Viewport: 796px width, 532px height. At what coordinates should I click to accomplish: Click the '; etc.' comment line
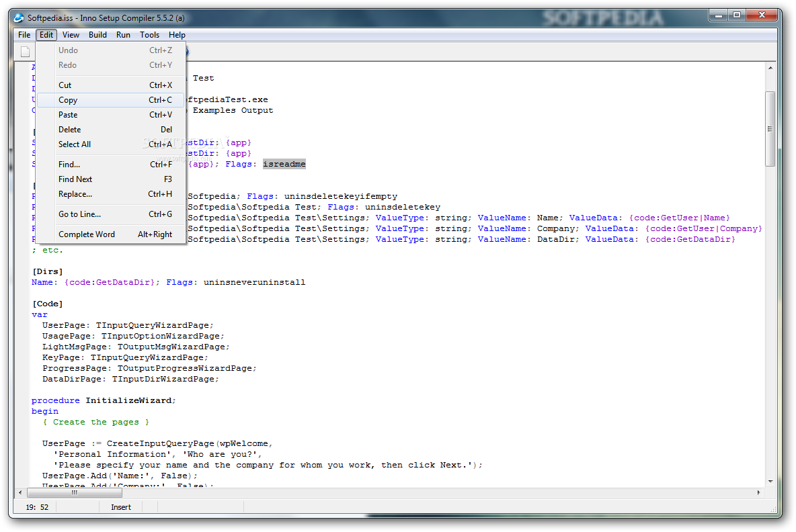coord(47,250)
